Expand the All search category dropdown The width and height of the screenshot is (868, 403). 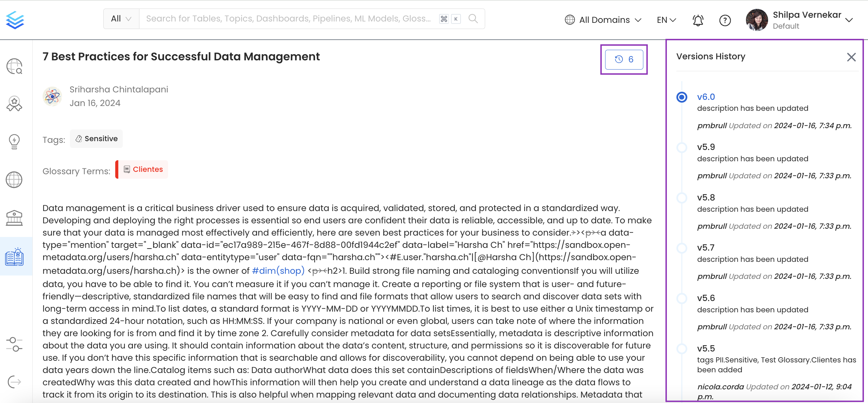(121, 19)
